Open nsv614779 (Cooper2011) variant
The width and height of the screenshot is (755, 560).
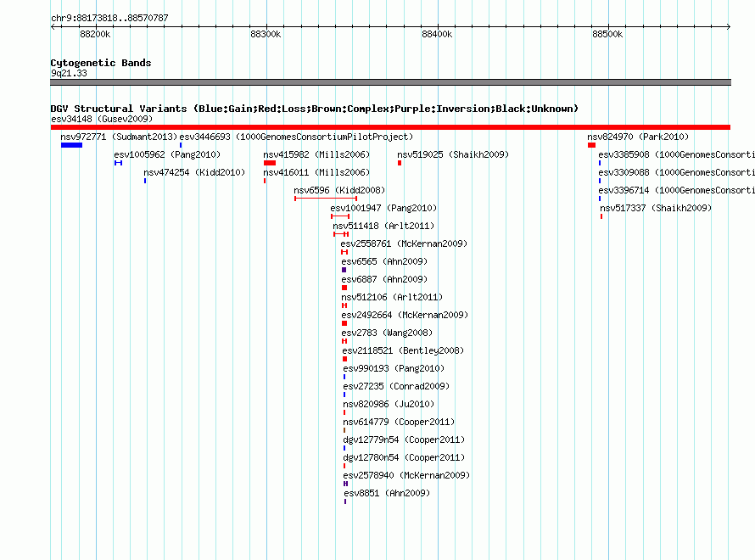[x=399, y=422]
